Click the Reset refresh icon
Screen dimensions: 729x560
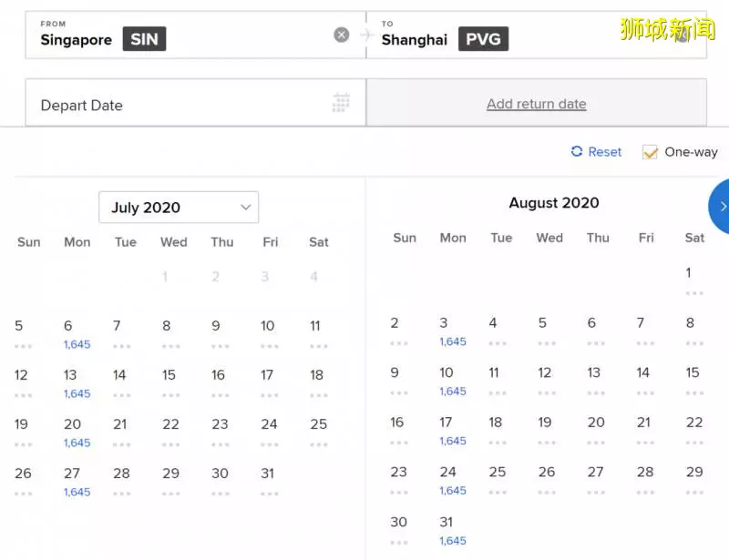pos(577,151)
